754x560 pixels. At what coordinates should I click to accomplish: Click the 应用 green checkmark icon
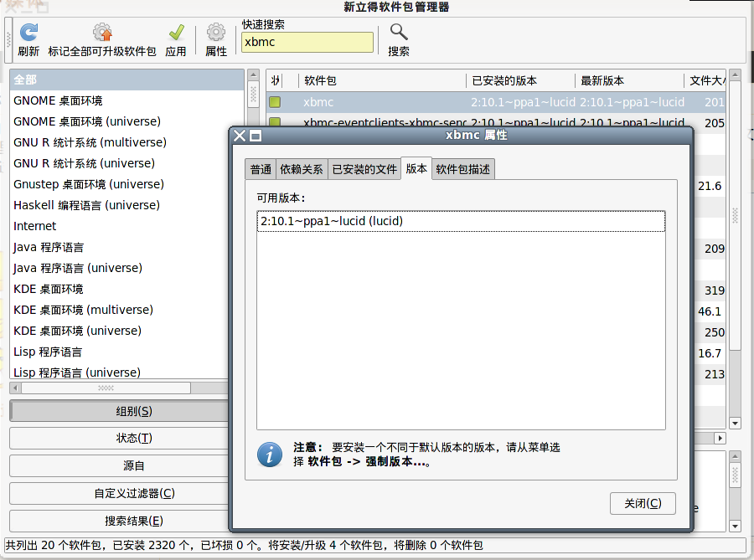176,32
